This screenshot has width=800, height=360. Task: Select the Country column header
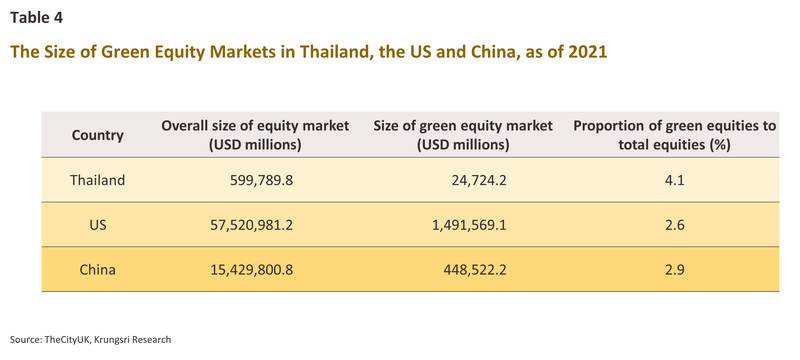pyautogui.click(x=97, y=136)
